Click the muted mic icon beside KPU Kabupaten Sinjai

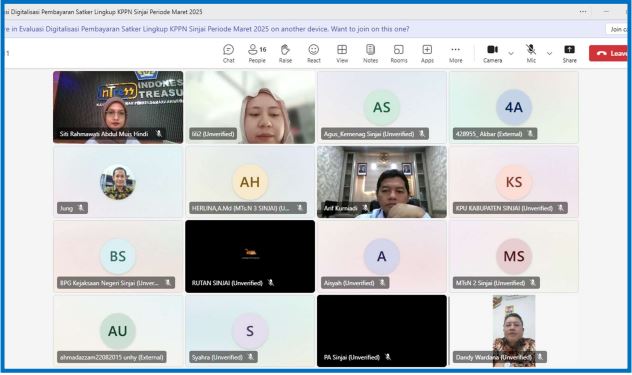tap(561, 208)
